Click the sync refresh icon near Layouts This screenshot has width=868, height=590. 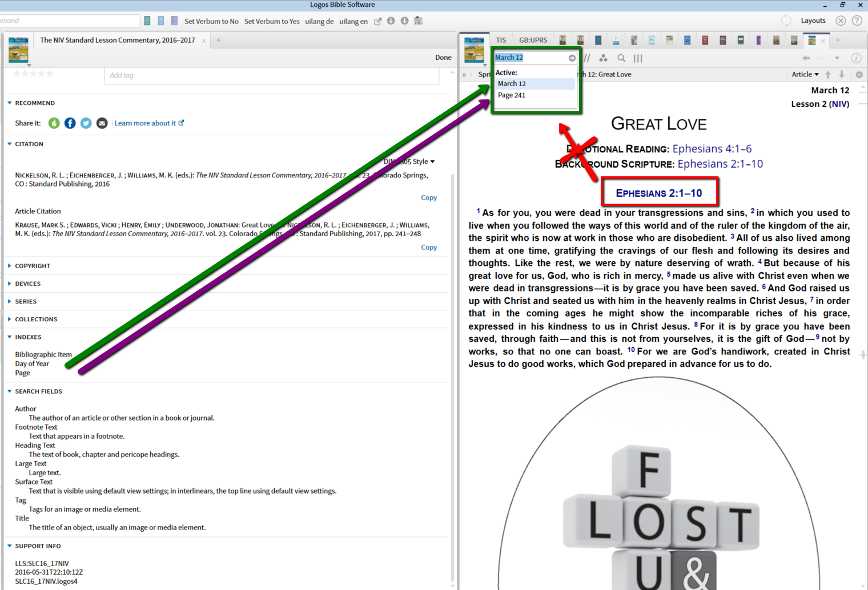tap(786, 21)
